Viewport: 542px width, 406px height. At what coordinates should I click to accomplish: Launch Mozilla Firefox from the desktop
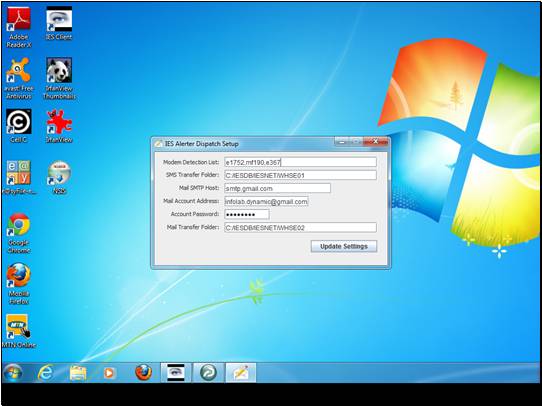coord(19,284)
